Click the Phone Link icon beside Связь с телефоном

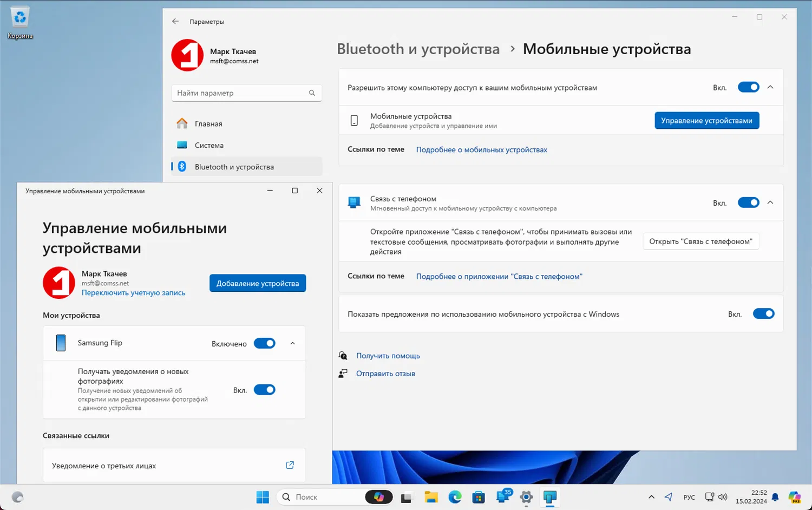(x=354, y=203)
